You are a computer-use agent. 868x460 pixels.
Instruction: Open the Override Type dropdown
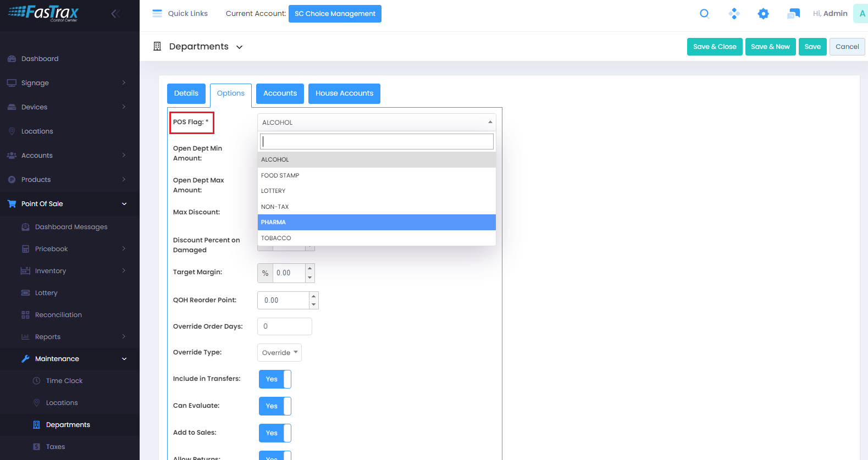click(279, 353)
